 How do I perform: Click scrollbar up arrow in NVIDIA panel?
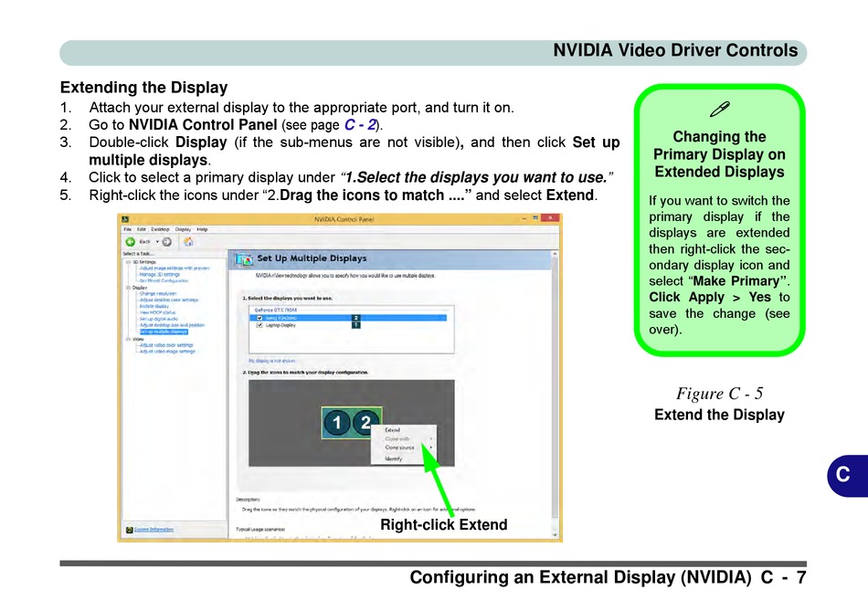(x=555, y=254)
